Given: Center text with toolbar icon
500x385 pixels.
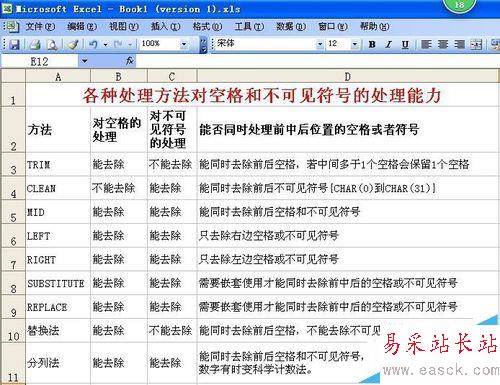Looking at the screenshot, I should tap(443, 44).
